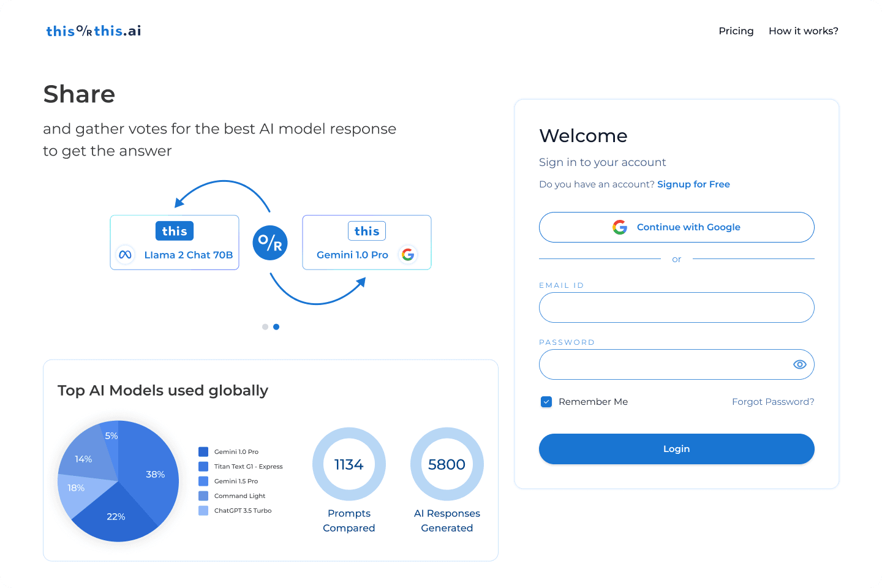Image resolution: width=882 pixels, height=588 pixels.
Task: Click 'Command Light' legend label
Action: click(x=239, y=496)
